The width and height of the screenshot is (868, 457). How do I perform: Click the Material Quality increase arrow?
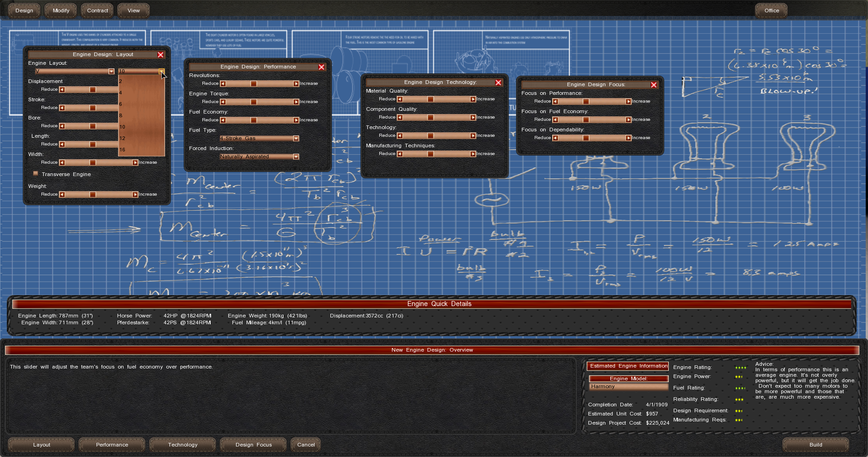(473, 99)
